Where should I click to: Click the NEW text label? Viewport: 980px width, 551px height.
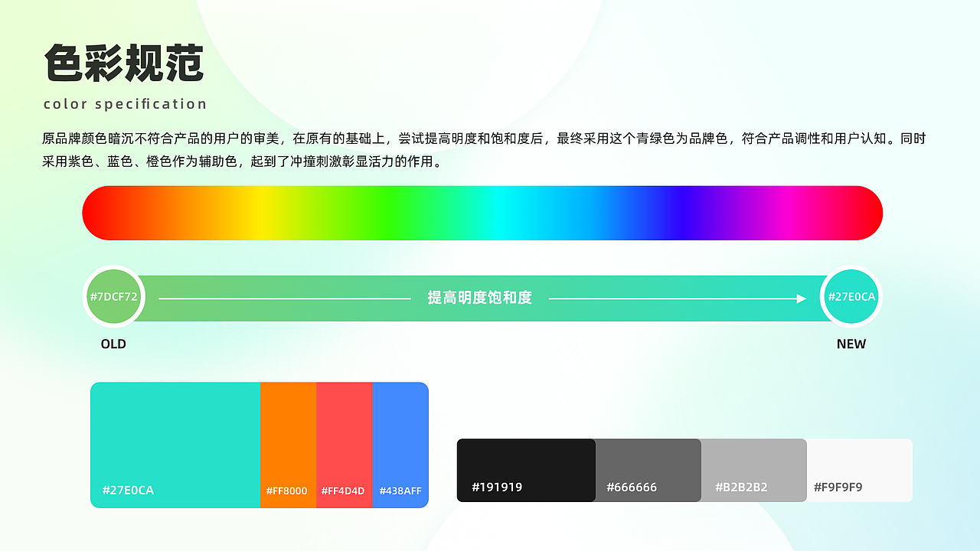851,344
